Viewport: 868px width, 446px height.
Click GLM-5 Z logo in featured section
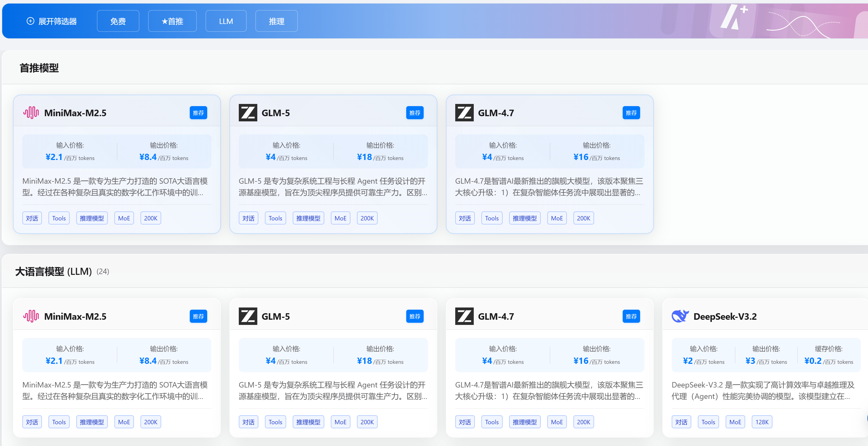click(x=248, y=113)
